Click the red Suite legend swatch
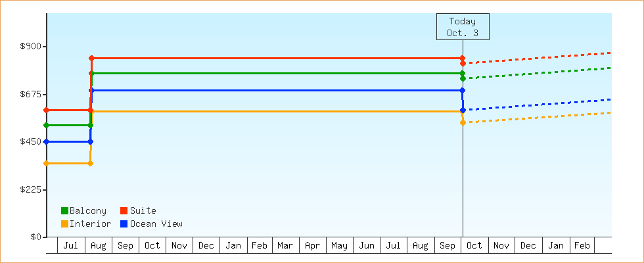The width and height of the screenshot is (644, 263). coord(124,210)
